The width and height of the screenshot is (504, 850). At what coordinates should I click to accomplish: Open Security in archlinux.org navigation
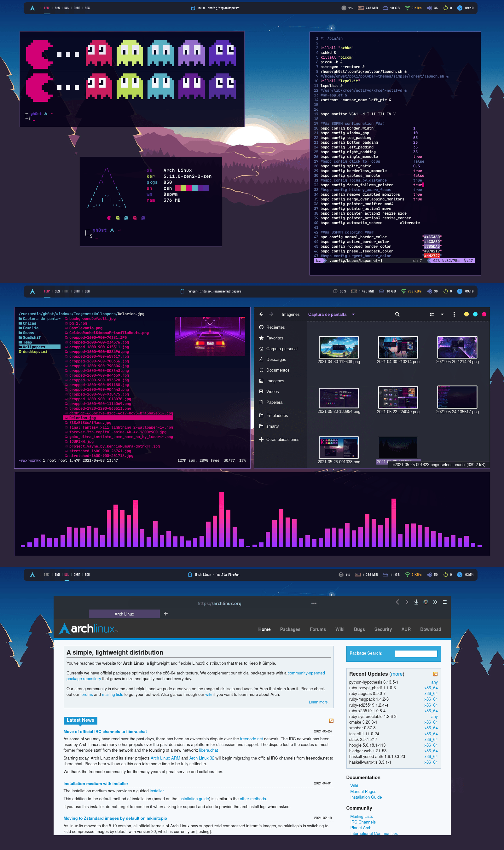[383, 629]
